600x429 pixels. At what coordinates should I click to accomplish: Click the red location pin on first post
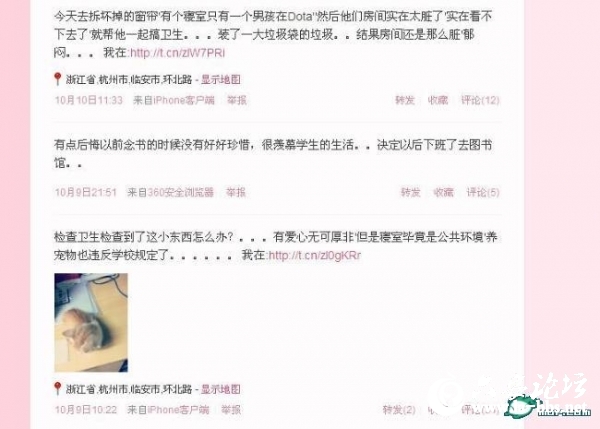point(58,79)
